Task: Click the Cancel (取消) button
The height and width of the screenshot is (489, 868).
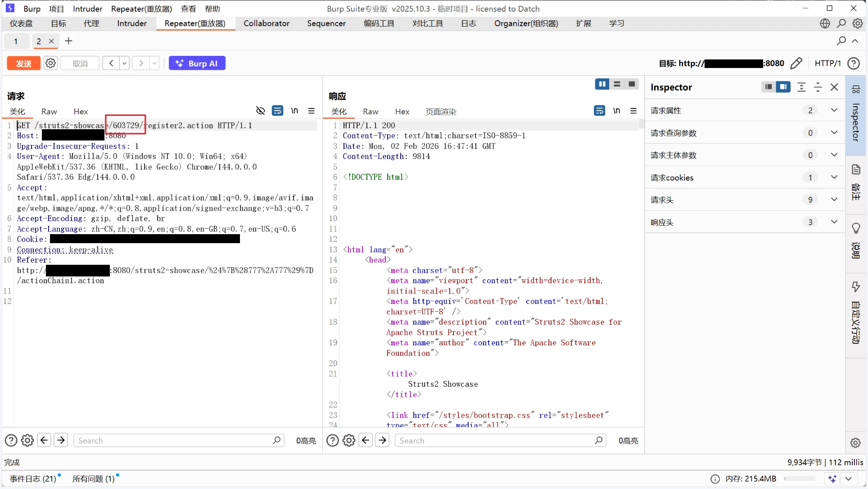Action: (80, 63)
